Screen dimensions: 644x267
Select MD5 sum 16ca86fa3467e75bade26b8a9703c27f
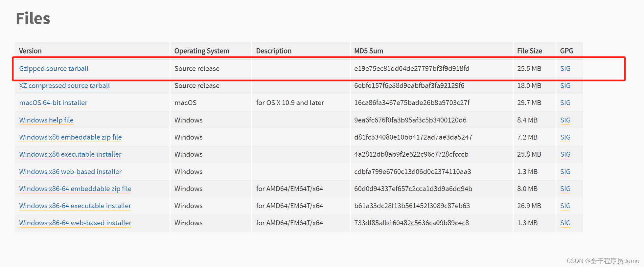412,103
